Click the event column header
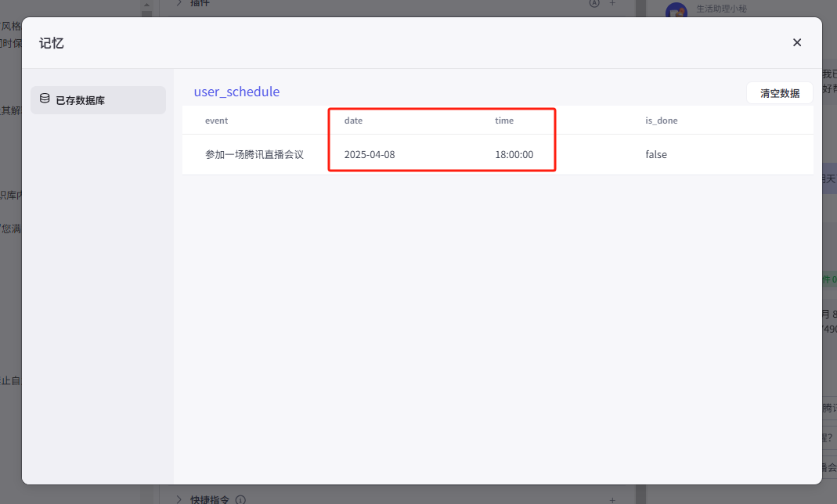Image resolution: width=837 pixels, height=504 pixels. point(216,121)
